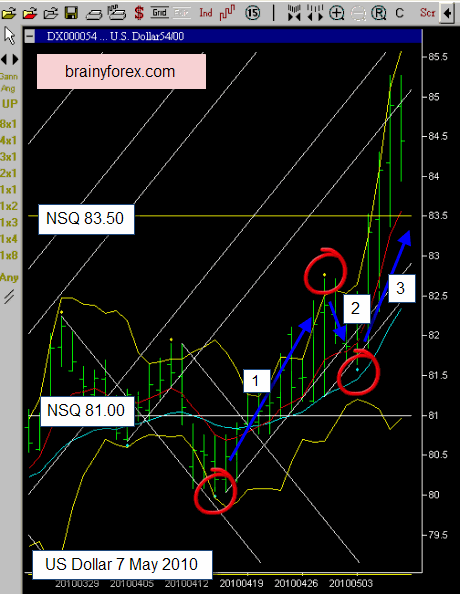Click the compress bars icon
This screenshot has height=594, width=460.
tap(294, 13)
